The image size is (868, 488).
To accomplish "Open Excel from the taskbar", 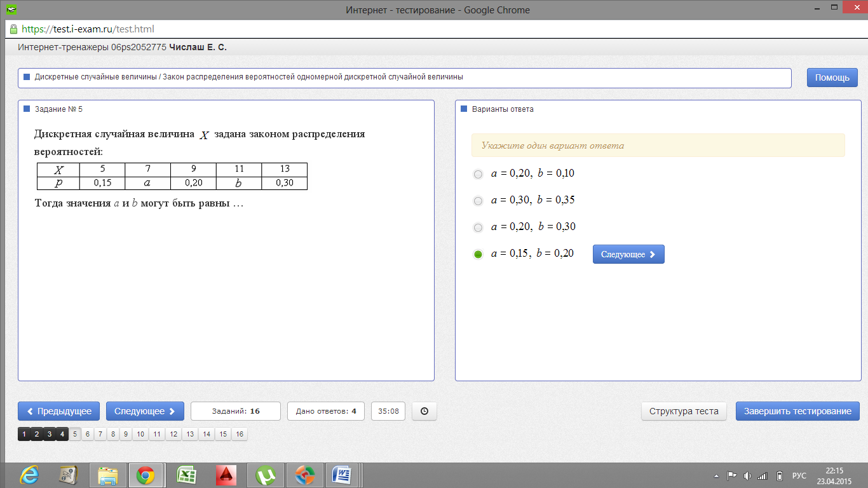I will 186,474.
